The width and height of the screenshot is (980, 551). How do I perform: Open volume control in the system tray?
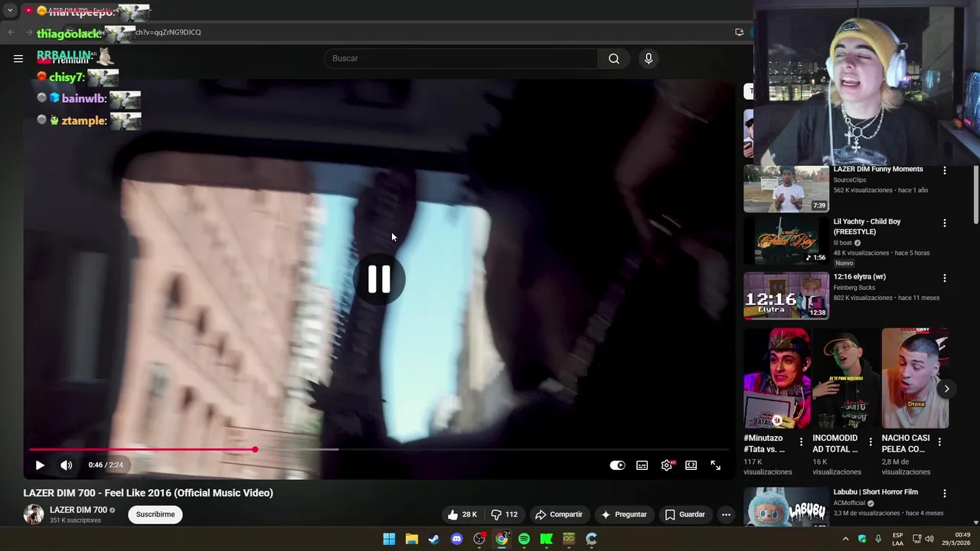(929, 539)
